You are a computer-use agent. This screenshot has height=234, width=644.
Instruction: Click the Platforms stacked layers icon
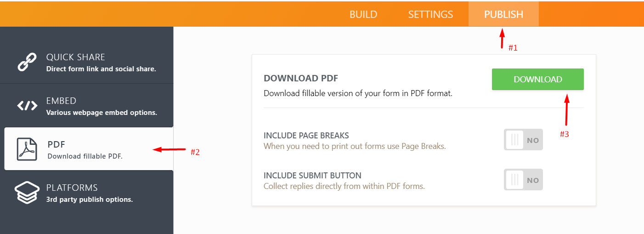coord(27,193)
